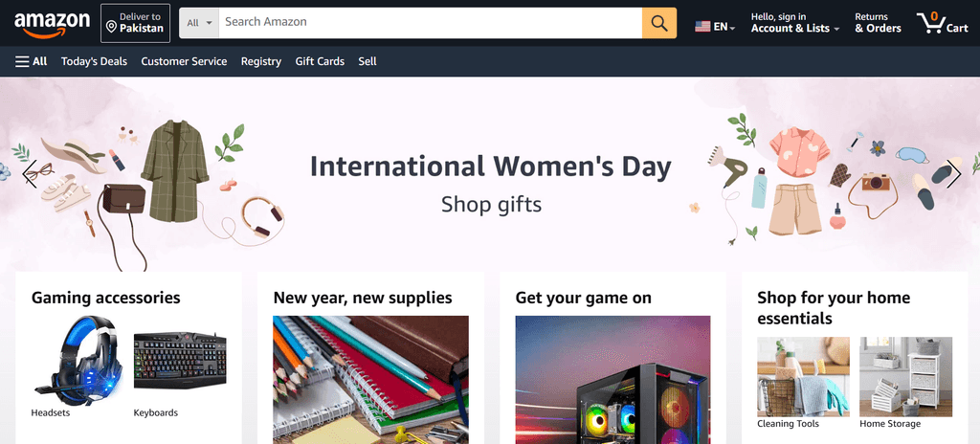
Task: Click the US flag language icon
Action: click(x=702, y=27)
